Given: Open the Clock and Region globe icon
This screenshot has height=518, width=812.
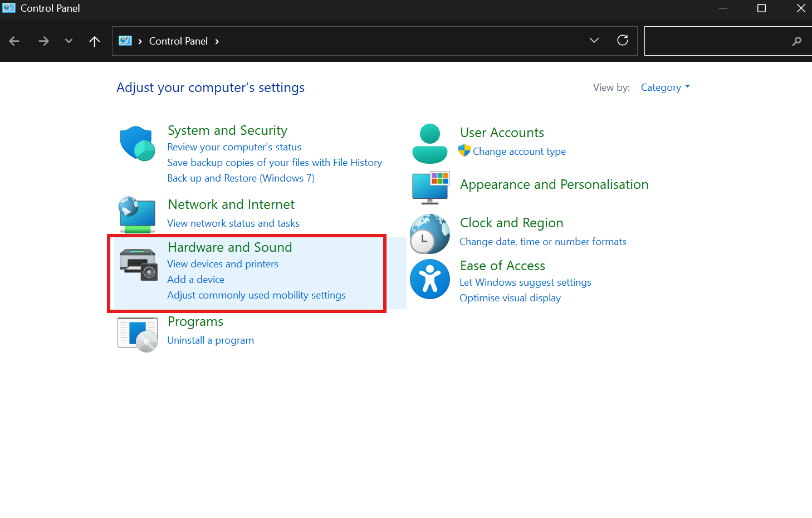Looking at the screenshot, I should 429,234.
